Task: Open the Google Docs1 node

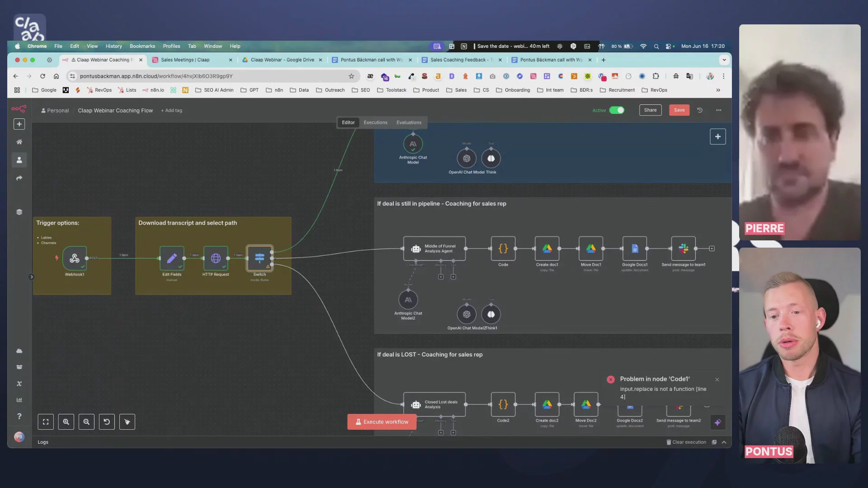Action: click(x=635, y=249)
